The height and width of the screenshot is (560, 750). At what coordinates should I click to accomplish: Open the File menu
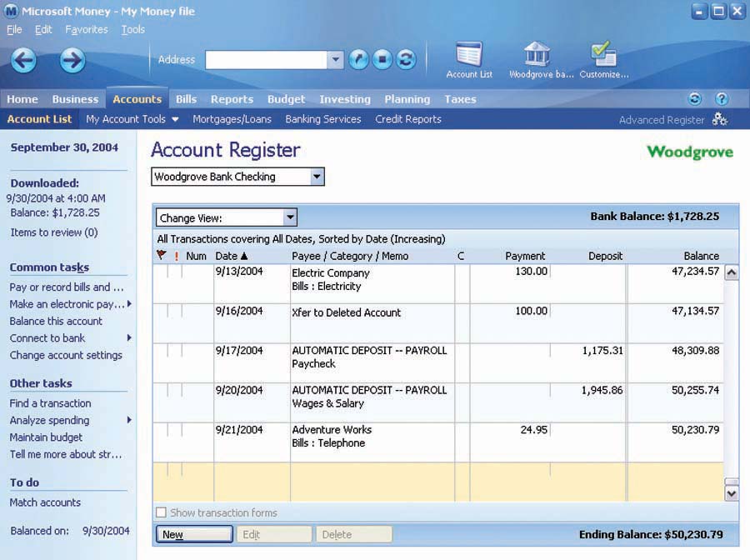pos(14,30)
